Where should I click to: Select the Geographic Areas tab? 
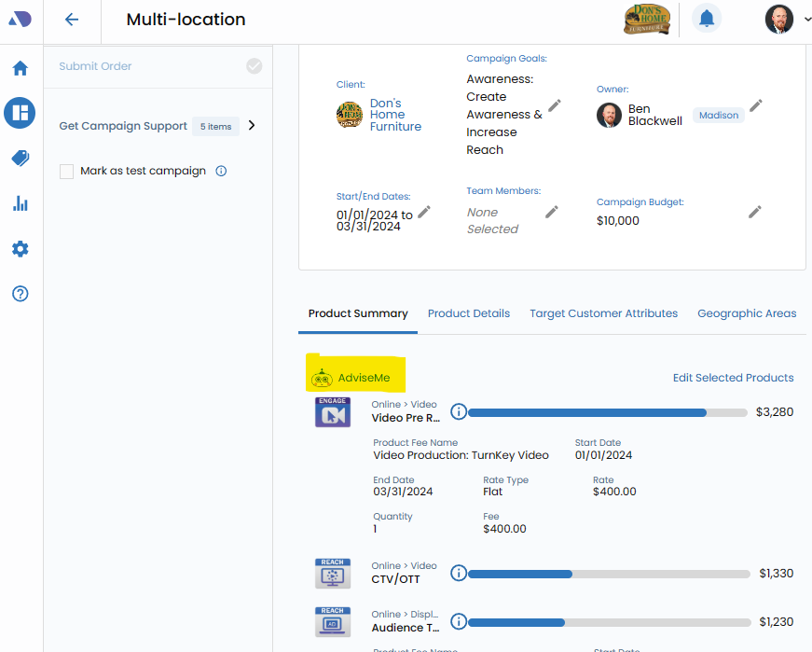click(747, 313)
